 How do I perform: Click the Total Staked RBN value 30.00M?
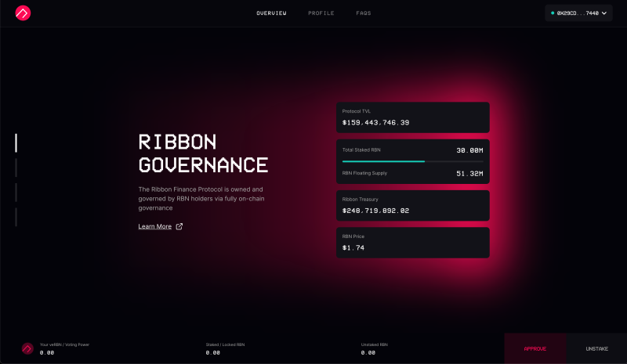[x=469, y=150]
